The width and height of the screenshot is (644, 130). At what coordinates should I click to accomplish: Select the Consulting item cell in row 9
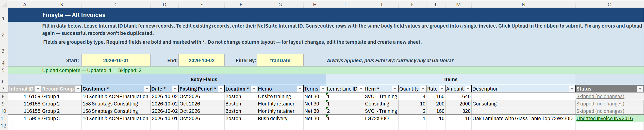pyautogui.click(x=381, y=104)
